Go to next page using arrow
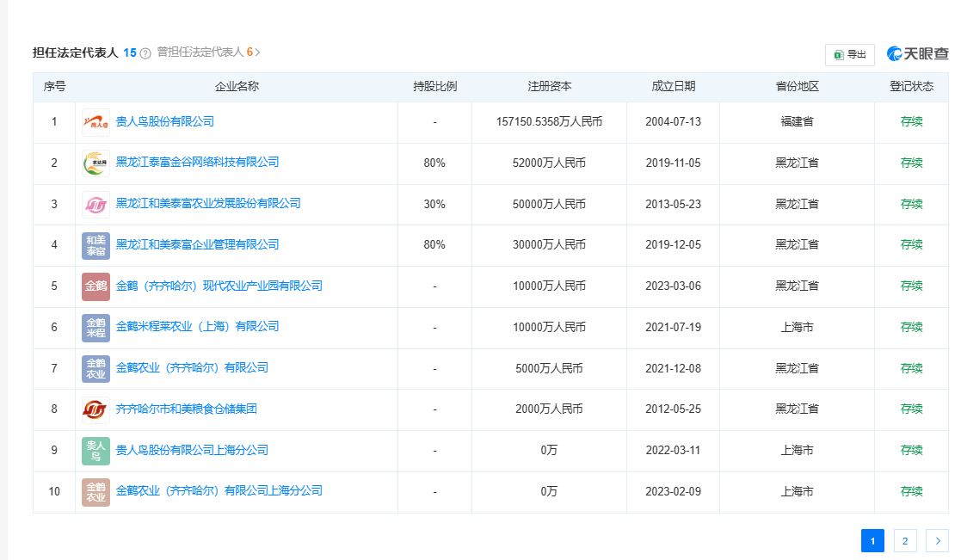This screenshot has width=961, height=560. coord(937,541)
